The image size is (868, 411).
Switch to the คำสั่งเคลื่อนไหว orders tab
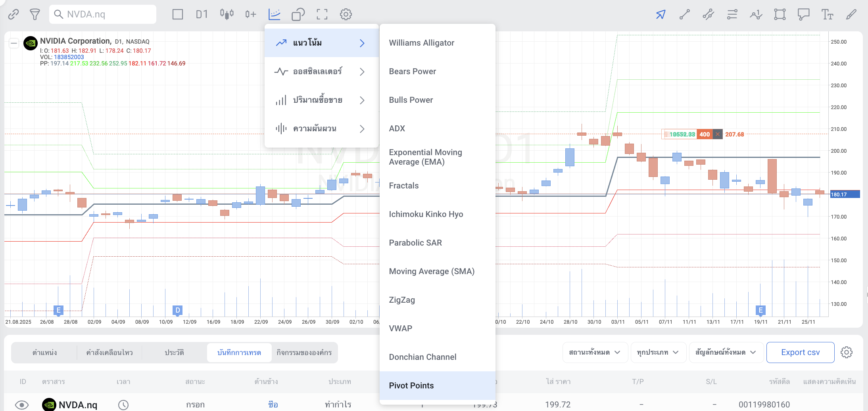click(109, 352)
